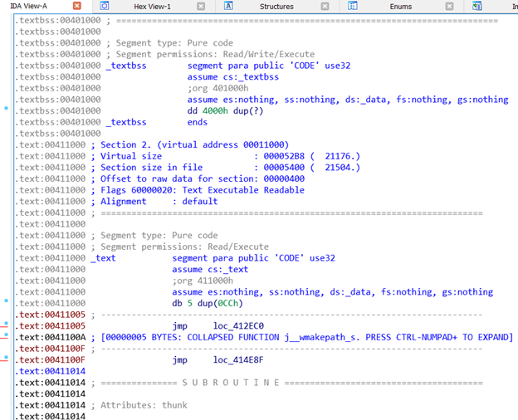Select the '_textbss segment para public' line

228,66
